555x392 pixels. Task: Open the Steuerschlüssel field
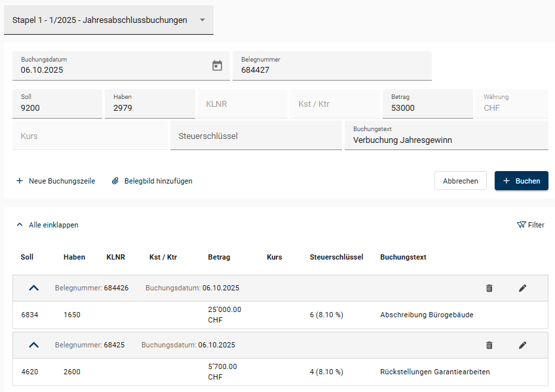[x=256, y=136]
